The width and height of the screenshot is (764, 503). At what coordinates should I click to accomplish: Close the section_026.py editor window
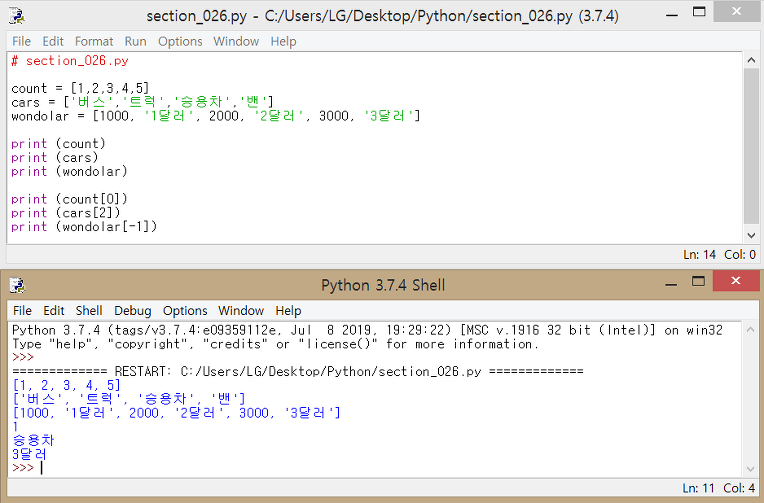point(736,12)
